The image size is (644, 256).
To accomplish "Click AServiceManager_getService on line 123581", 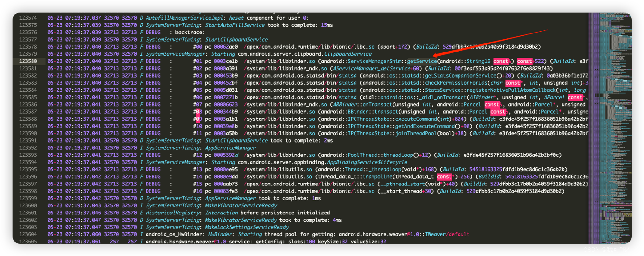I will 372,69.
